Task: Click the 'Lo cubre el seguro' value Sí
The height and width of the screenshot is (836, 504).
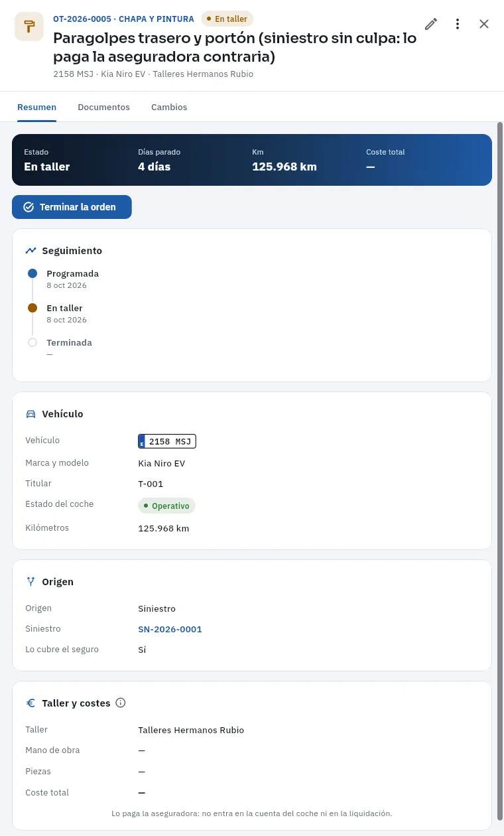Action: 142,650
